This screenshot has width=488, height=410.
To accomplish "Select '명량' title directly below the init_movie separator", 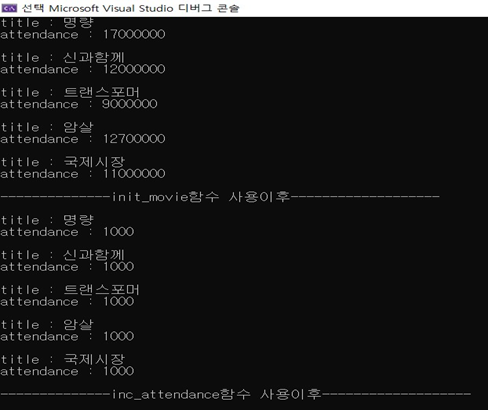I will pos(78,220).
